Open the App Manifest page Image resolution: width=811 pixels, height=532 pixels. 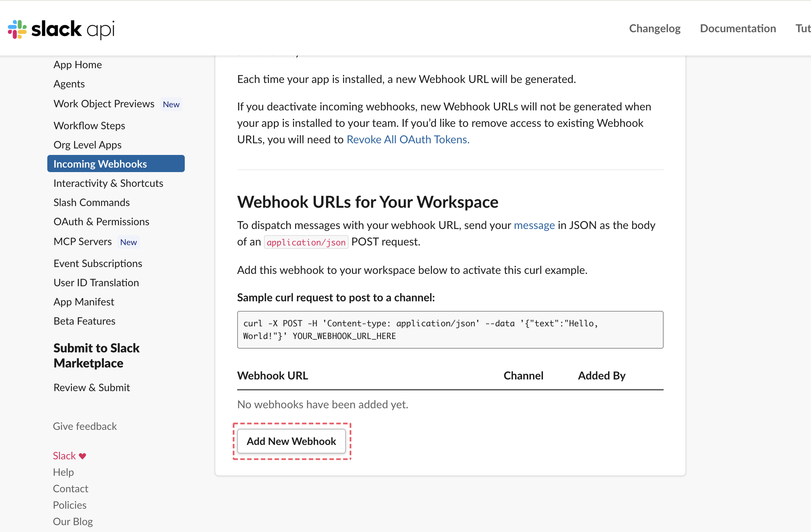(84, 302)
